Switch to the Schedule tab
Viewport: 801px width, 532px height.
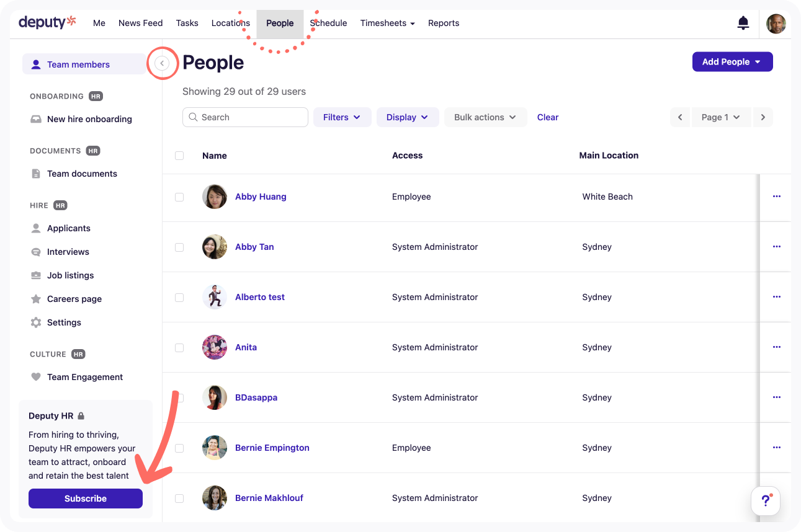tap(328, 23)
